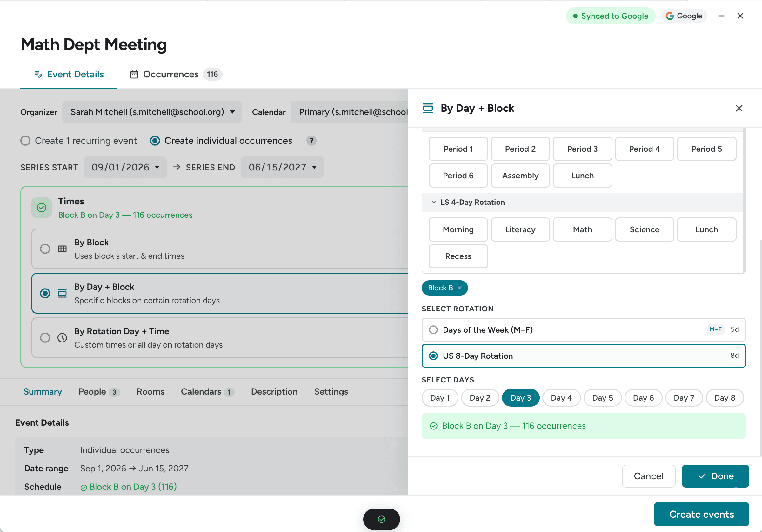Select Create 1 recurring event option
Screen dimensions: 762x532
coord(25,140)
